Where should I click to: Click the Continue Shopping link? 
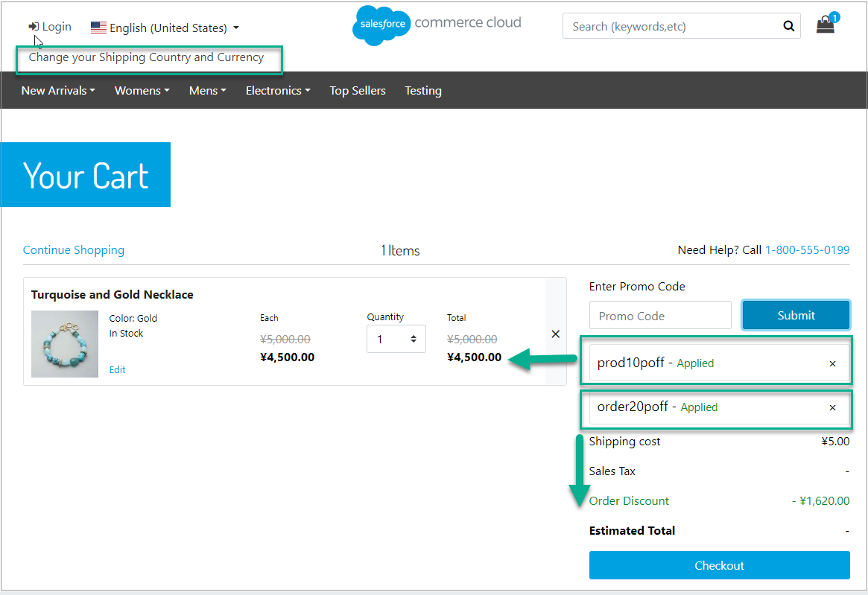point(74,250)
